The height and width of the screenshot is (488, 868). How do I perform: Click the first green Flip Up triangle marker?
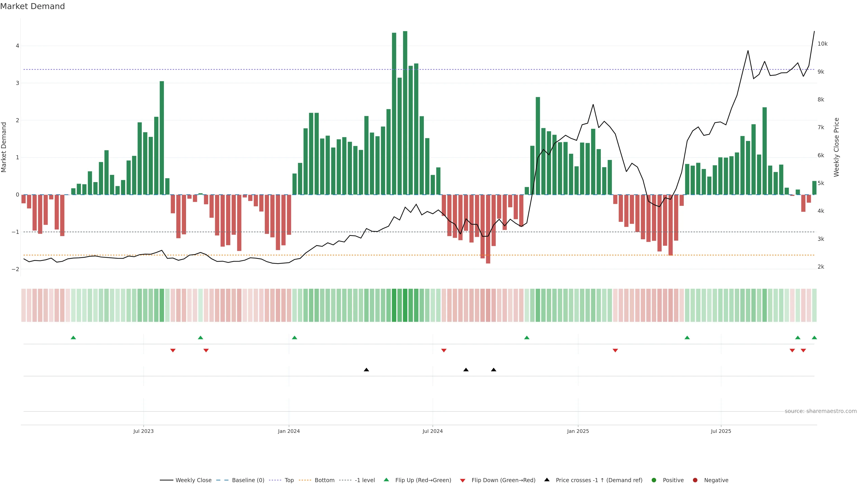coord(73,338)
